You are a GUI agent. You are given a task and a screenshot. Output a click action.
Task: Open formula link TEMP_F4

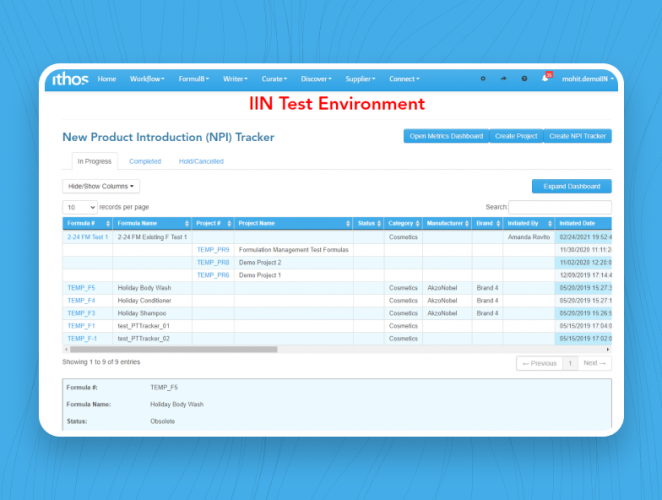click(81, 301)
